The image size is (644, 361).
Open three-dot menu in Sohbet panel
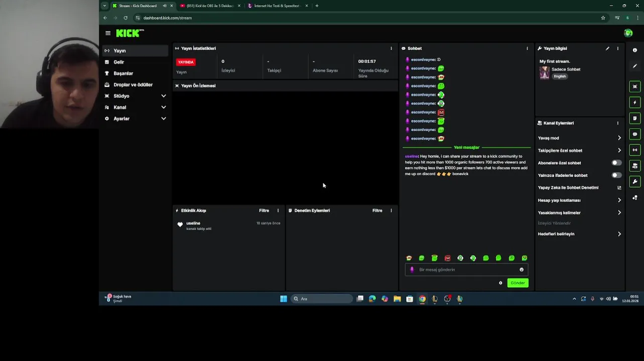pos(527,49)
